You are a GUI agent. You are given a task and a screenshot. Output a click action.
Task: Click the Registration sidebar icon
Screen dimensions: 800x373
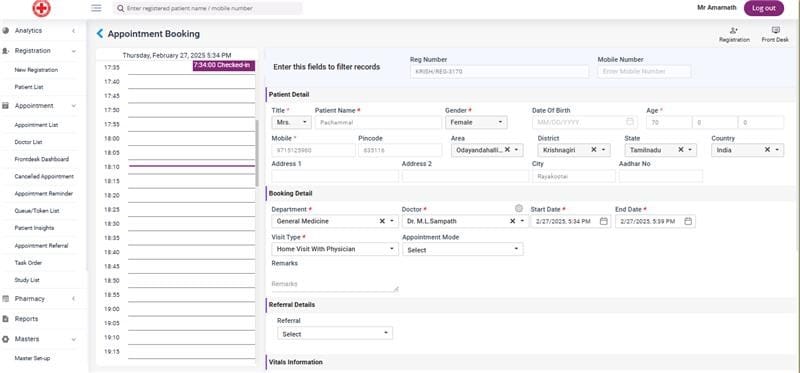pos(6,51)
